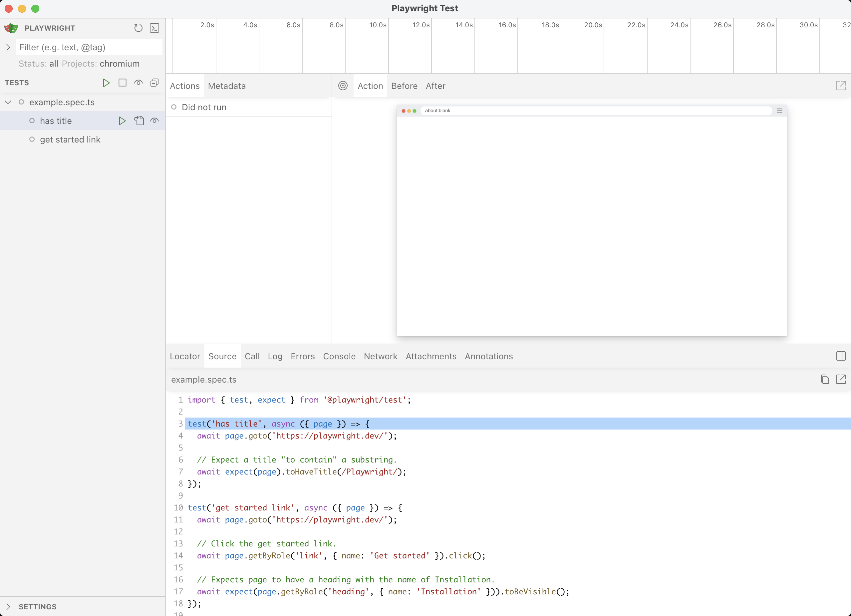Run all tests with play icon
The image size is (851, 616).
click(106, 83)
